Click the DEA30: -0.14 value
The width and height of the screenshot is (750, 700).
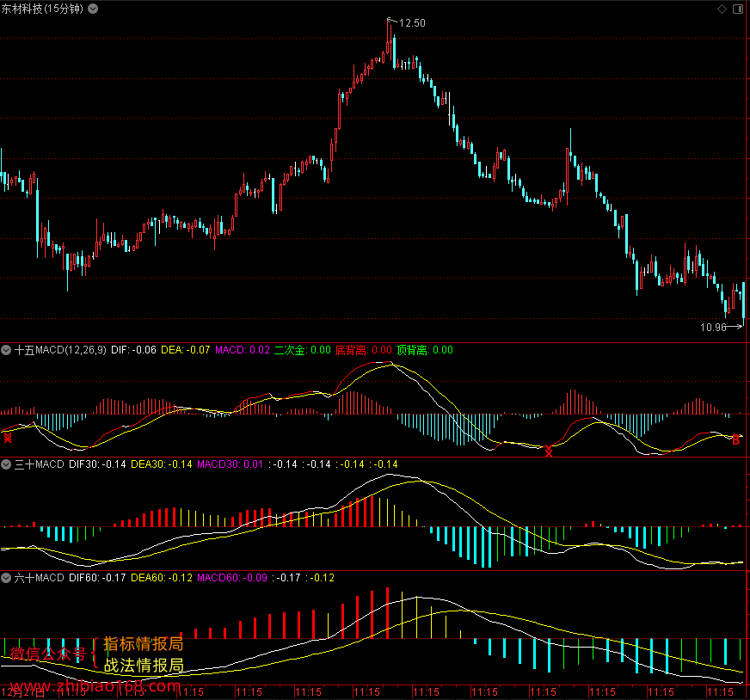pos(162,464)
